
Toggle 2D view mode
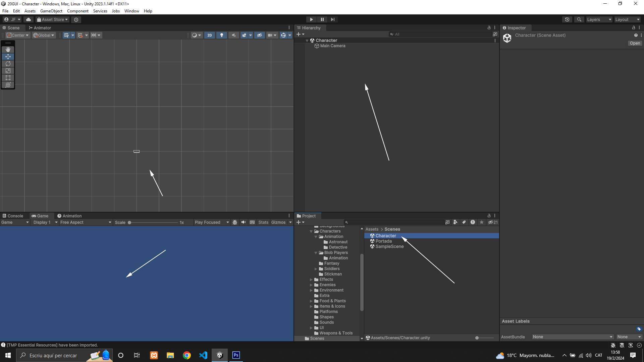210,35
